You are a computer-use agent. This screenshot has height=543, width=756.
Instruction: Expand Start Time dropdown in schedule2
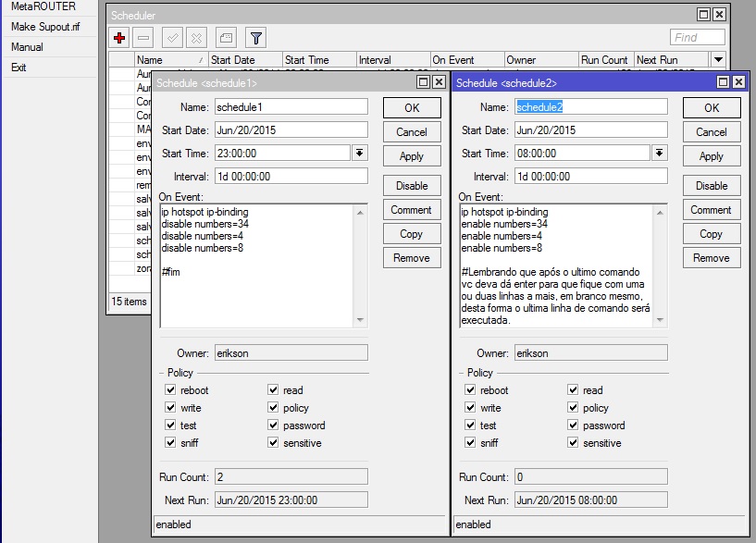[660, 154]
